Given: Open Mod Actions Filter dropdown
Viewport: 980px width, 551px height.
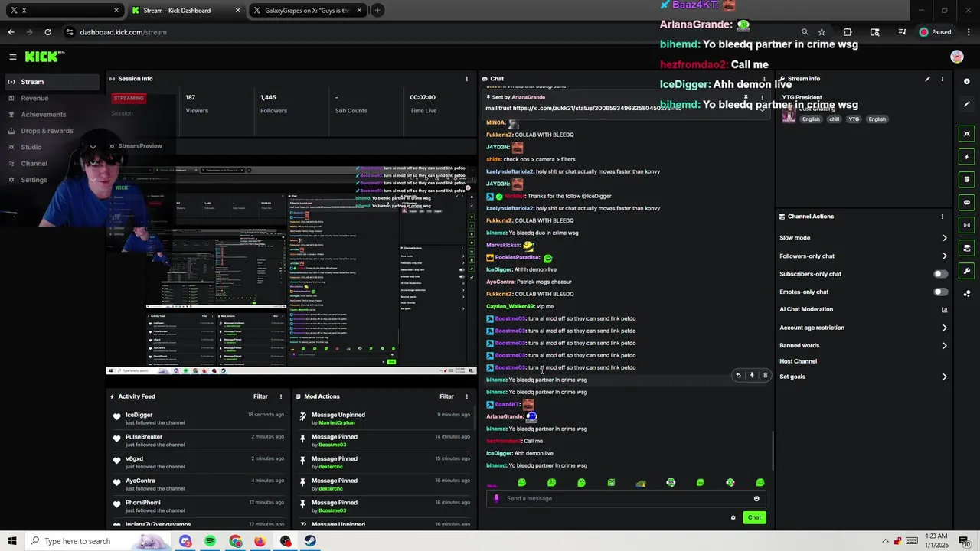Looking at the screenshot, I should pos(446,396).
